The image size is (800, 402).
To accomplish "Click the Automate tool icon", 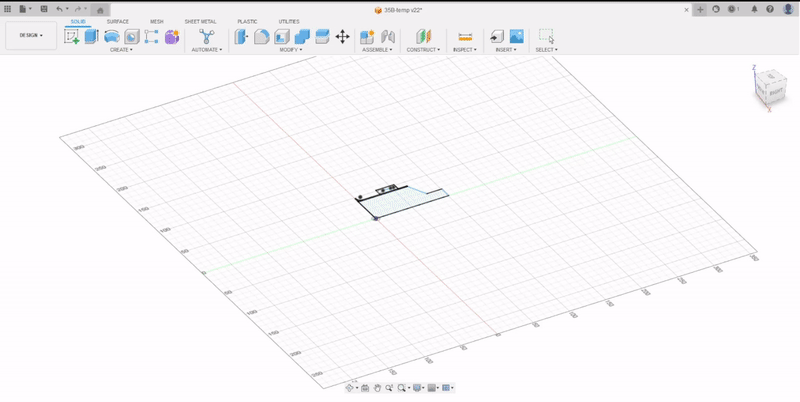I will pyautogui.click(x=207, y=36).
